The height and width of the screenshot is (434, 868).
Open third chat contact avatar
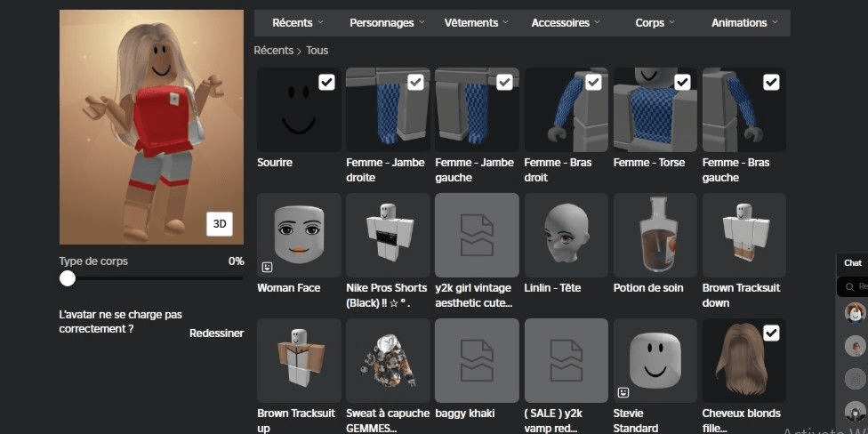[856, 379]
